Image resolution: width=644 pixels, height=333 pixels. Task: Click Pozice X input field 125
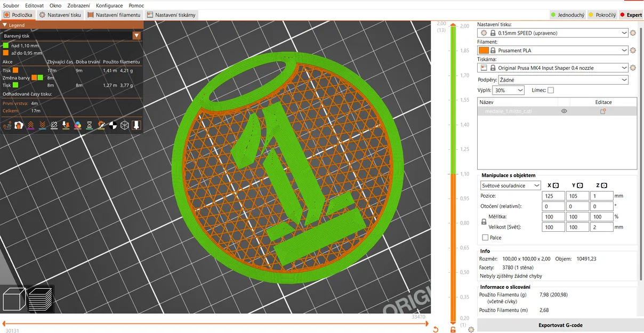tap(553, 196)
